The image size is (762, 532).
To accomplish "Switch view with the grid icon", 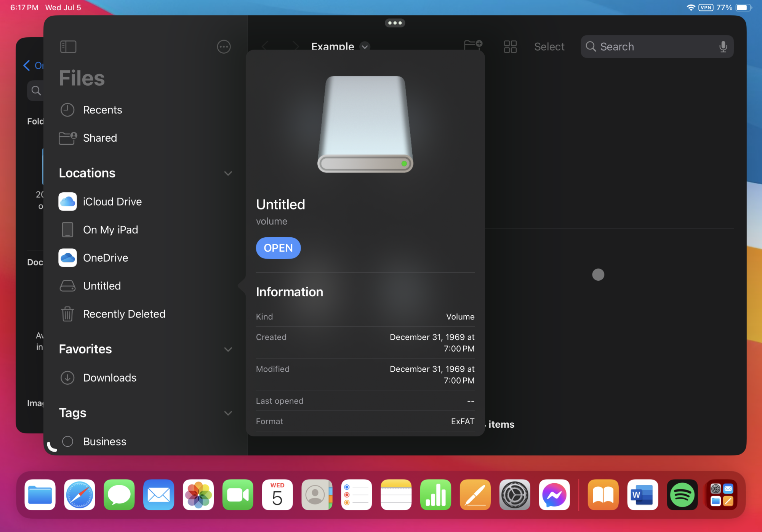I will [x=510, y=47].
